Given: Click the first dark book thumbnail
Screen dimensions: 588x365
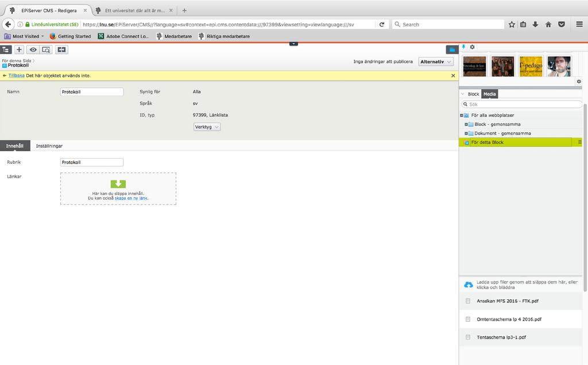Looking at the screenshot, I should (x=474, y=66).
